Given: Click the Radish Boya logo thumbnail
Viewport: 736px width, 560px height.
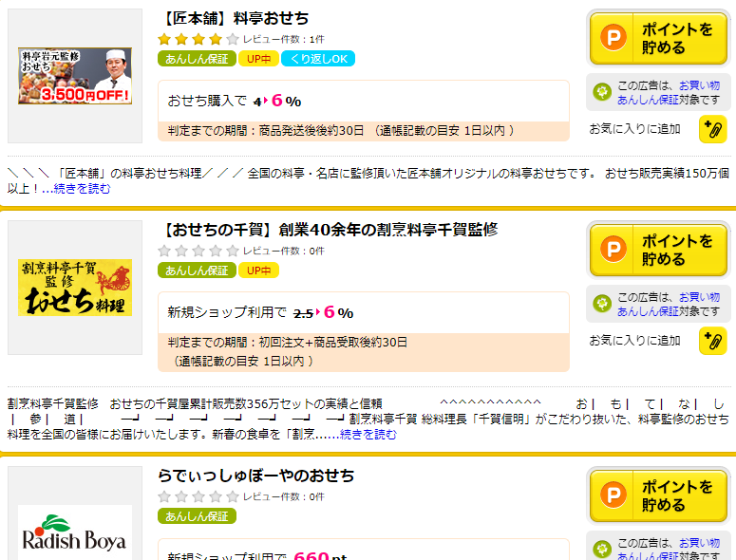Looking at the screenshot, I should click(x=75, y=533).
